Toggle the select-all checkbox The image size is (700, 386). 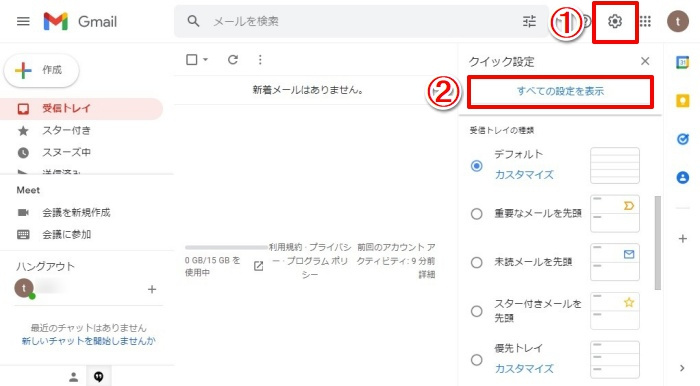[x=192, y=59]
